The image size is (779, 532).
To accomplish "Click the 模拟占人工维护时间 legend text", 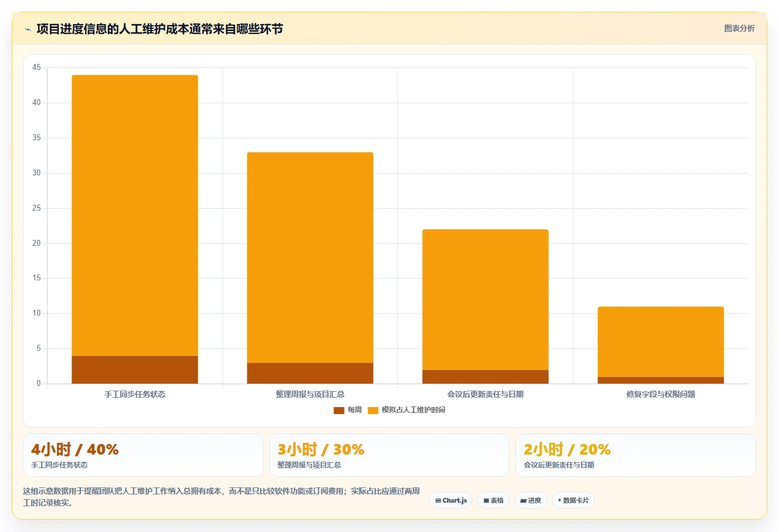I will (413, 410).
